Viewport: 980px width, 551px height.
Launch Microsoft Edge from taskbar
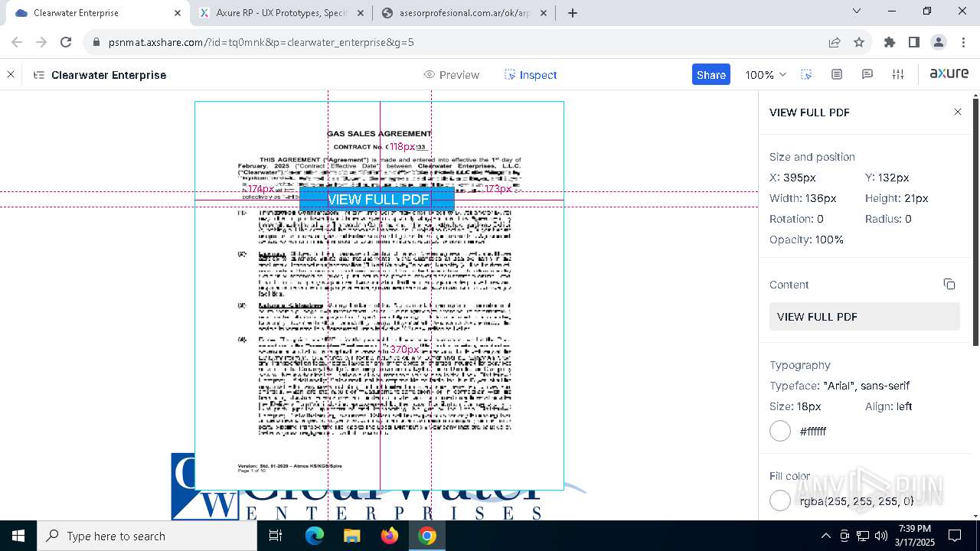click(x=315, y=536)
